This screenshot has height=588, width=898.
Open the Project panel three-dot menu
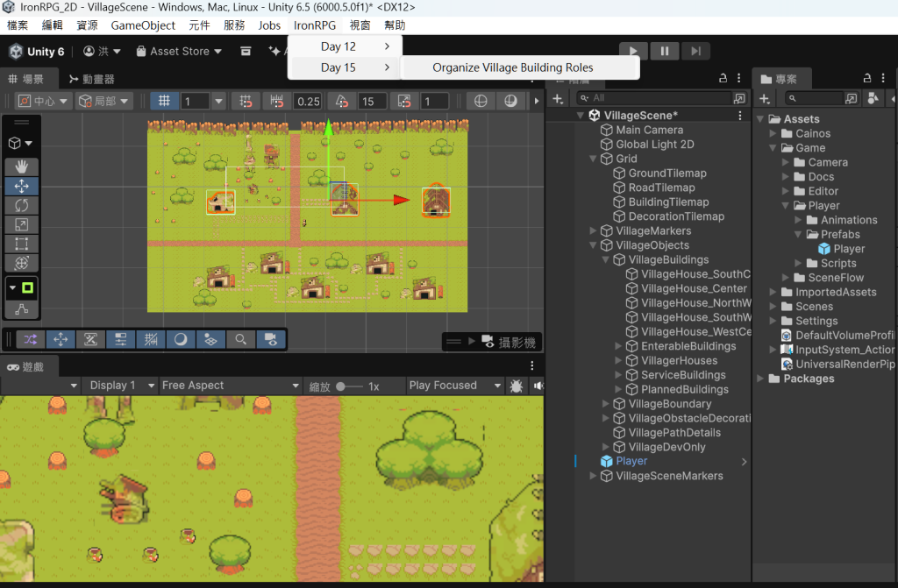coord(884,78)
